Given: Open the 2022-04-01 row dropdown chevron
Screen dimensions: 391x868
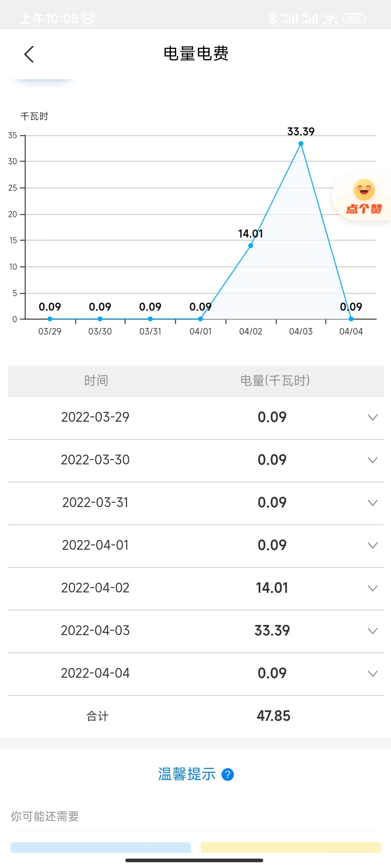Looking at the screenshot, I should [x=373, y=545].
